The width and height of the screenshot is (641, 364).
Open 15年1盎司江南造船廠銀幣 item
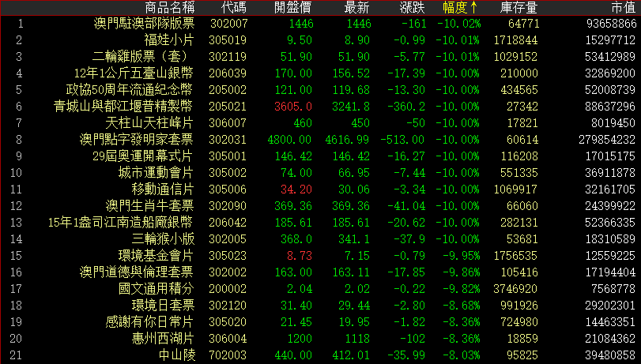[x=321, y=223]
